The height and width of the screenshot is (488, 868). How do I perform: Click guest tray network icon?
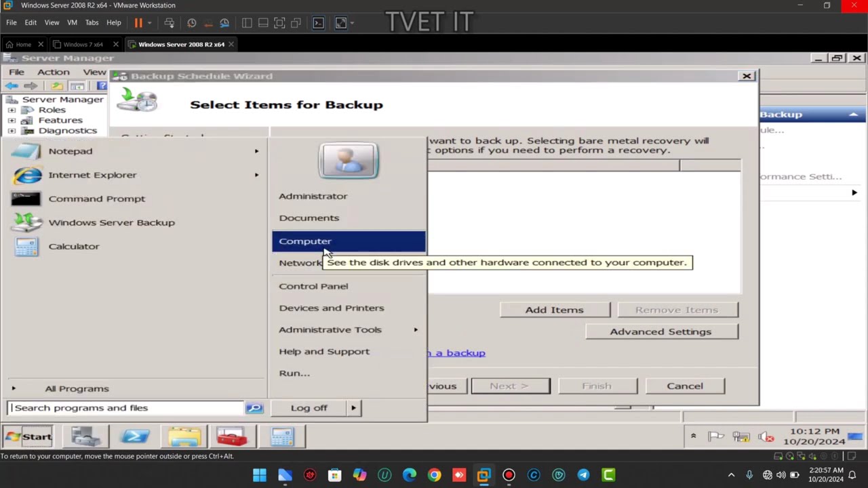point(741,437)
